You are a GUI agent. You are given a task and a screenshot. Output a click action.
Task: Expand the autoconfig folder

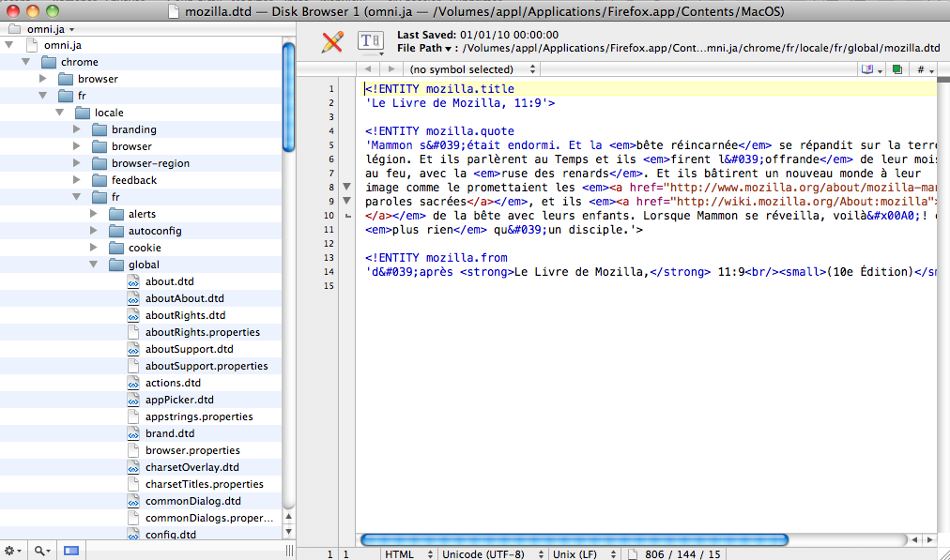click(x=94, y=231)
